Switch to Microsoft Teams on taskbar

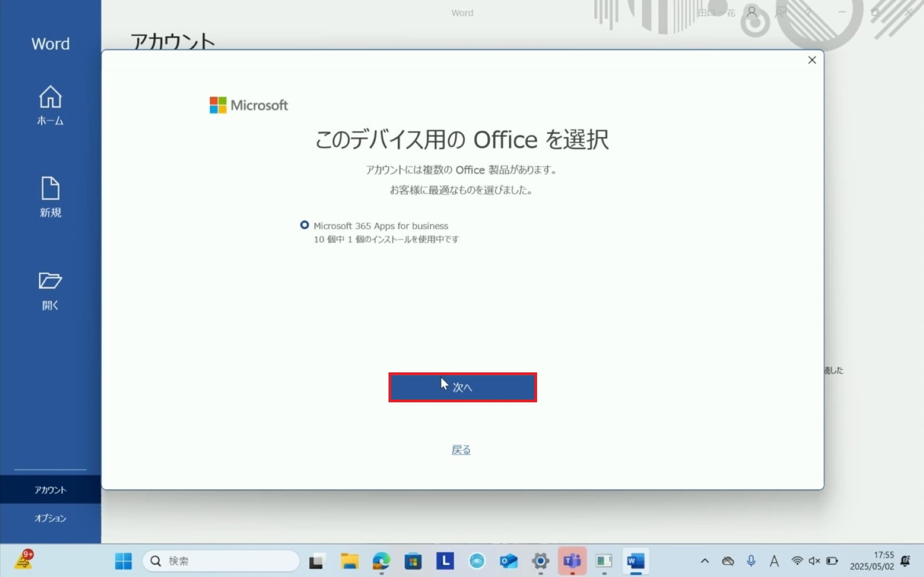[x=572, y=561]
